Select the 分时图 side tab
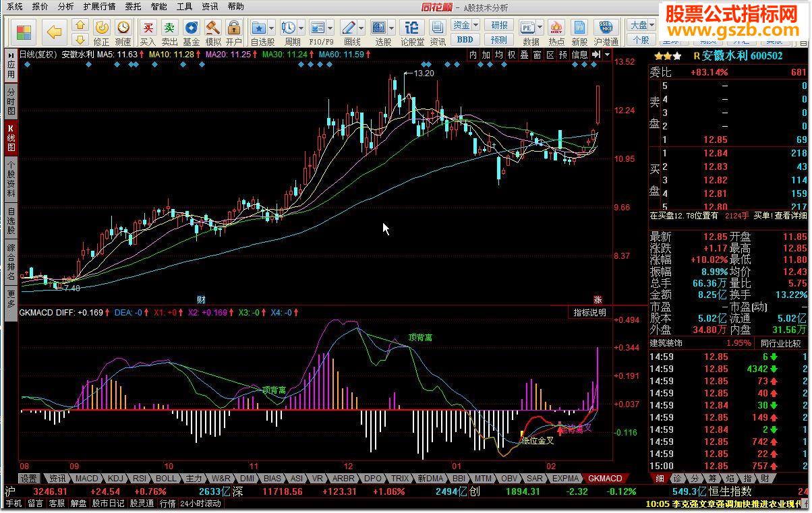Image resolution: width=812 pixels, height=513 pixels. [x=11, y=101]
